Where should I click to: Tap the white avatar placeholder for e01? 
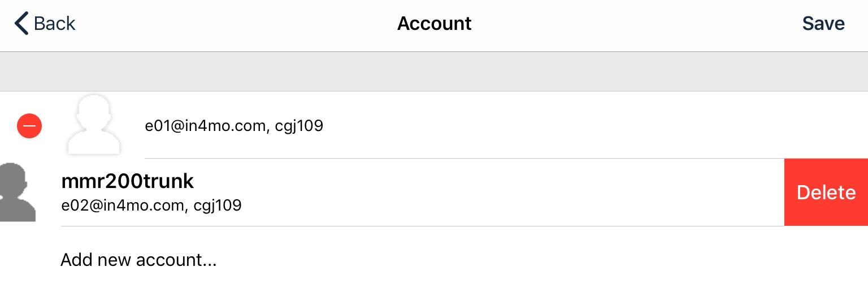tap(94, 125)
